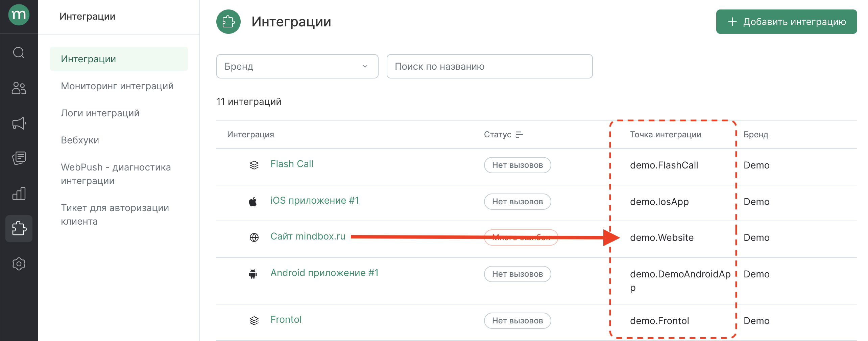
Task: Open the Бренд dropdown filter
Action: (x=297, y=66)
